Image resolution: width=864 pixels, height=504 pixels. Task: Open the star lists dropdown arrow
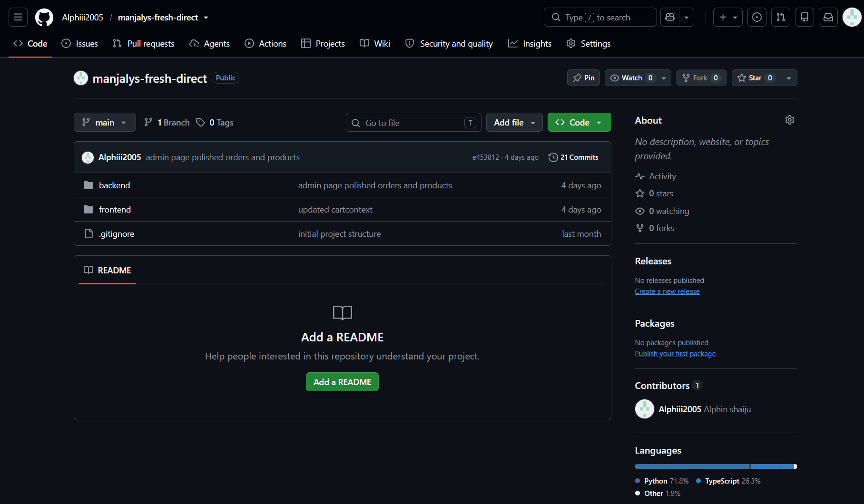click(x=789, y=78)
